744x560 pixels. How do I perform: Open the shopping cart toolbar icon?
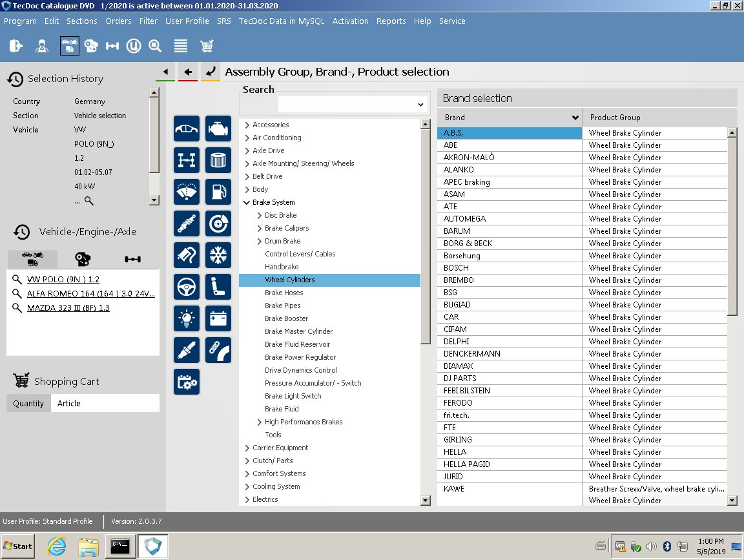(207, 46)
